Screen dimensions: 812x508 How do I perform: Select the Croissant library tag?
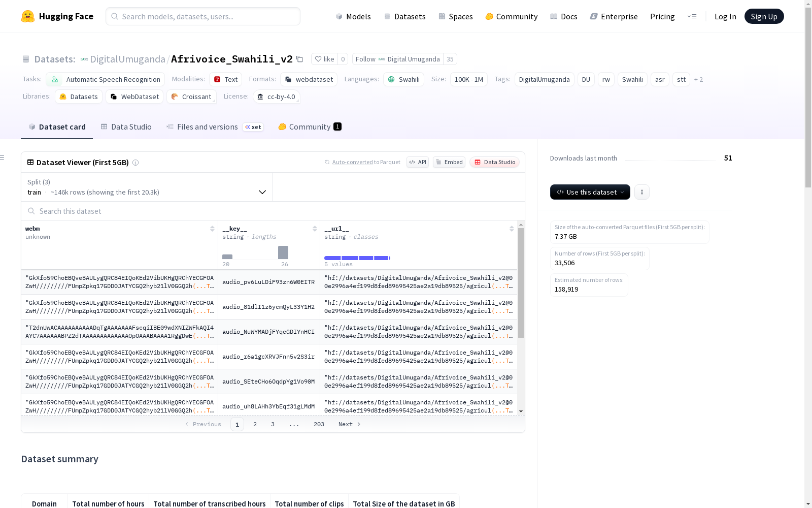[x=191, y=97]
